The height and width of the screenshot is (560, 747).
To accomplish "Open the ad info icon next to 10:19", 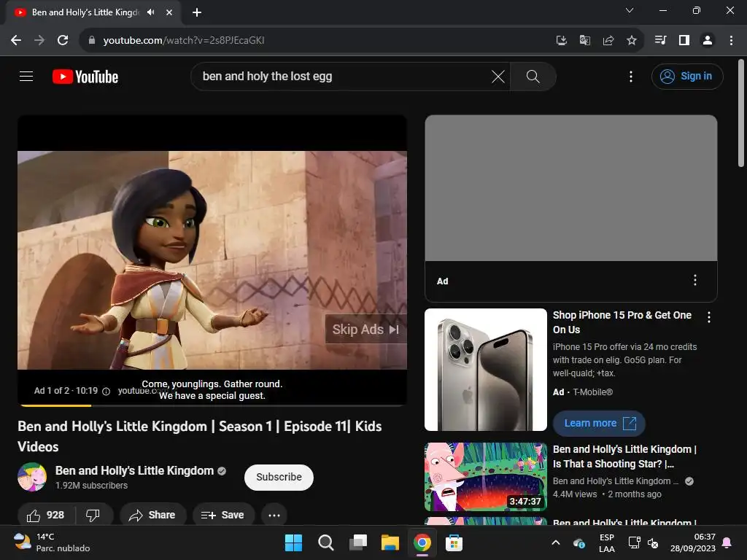I will pyautogui.click(x=107, y=391).
